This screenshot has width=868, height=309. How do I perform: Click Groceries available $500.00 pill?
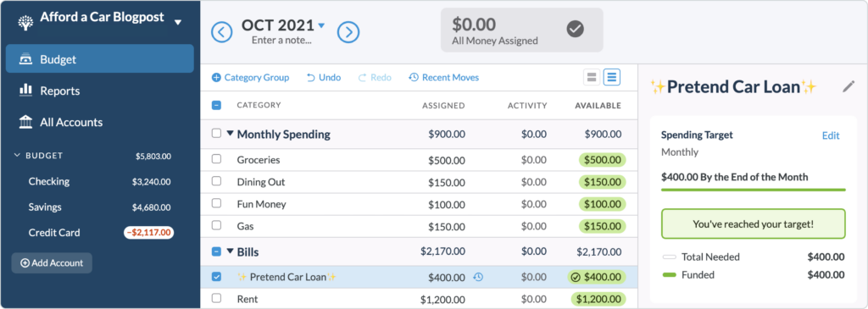coord(603,160)
